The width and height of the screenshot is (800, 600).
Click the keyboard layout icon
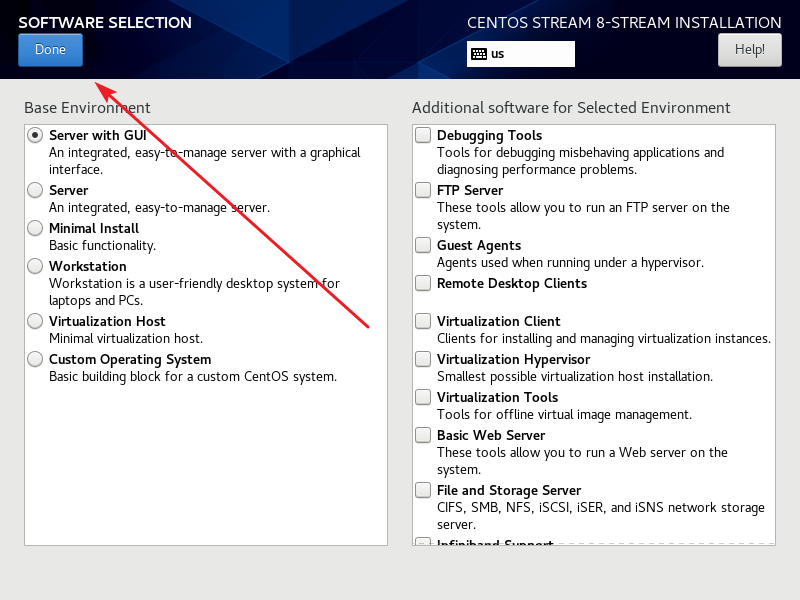coord(479,54)
